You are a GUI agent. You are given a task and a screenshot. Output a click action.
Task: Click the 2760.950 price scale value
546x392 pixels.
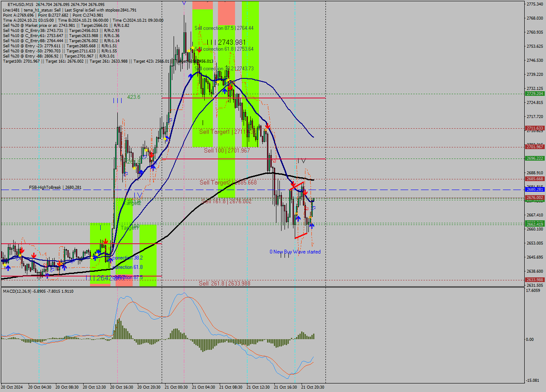tap(535, 32)
